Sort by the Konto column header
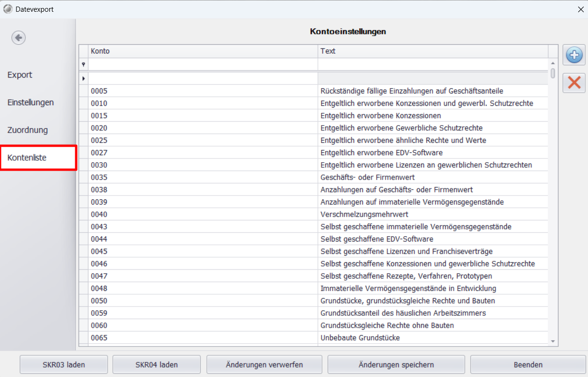Screen dimensions: 588x377 [x=203, y=51]
